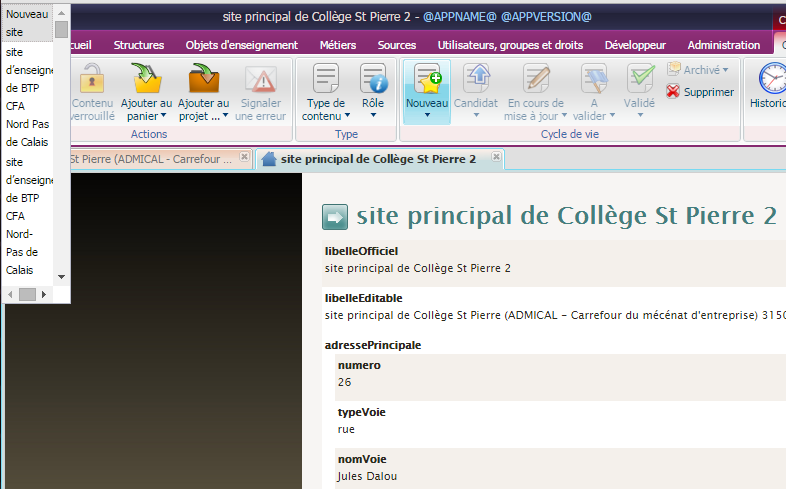Click the Contenu verrouillé padlock icon

point(93,78)
